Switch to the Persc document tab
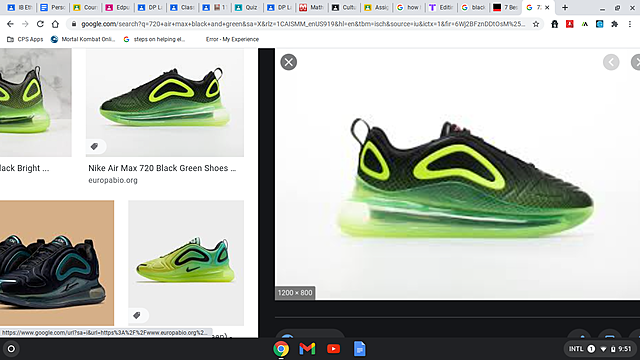The width and height of the screenshot is (640, 360). pos(52,7)
